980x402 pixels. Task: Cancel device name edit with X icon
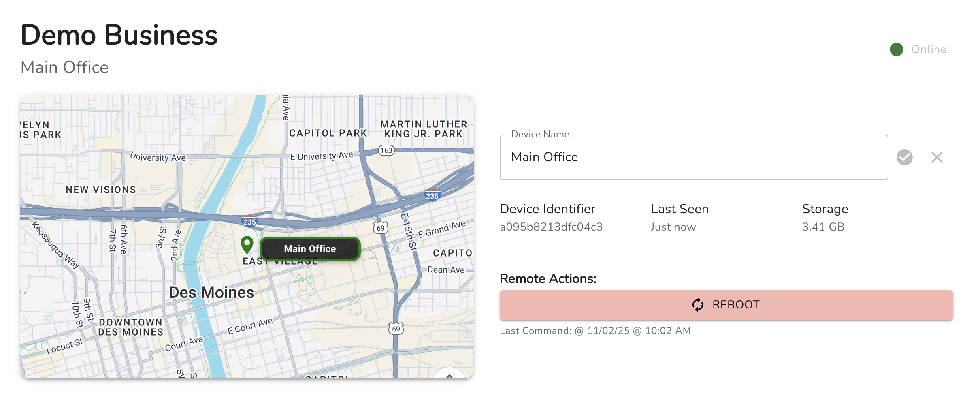937,157
